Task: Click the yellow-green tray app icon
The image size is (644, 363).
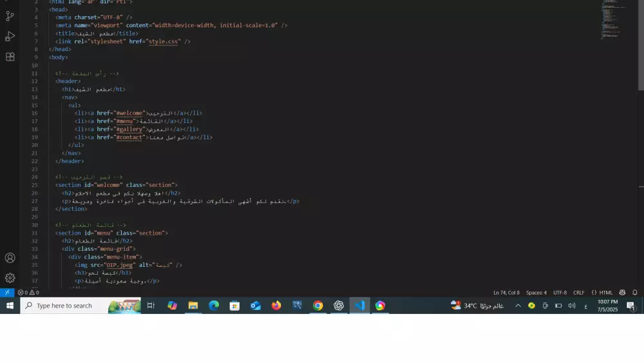Action: click(x=531, y=306)
